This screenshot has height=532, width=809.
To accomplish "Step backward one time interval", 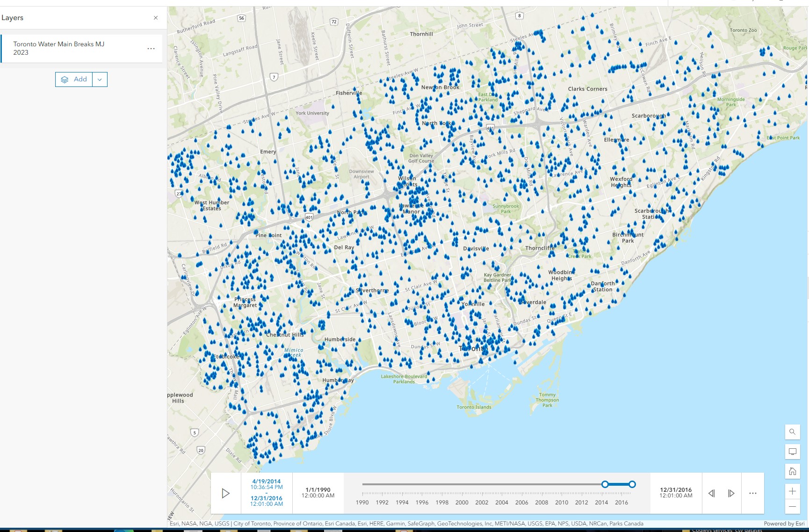I will (712, 493).
